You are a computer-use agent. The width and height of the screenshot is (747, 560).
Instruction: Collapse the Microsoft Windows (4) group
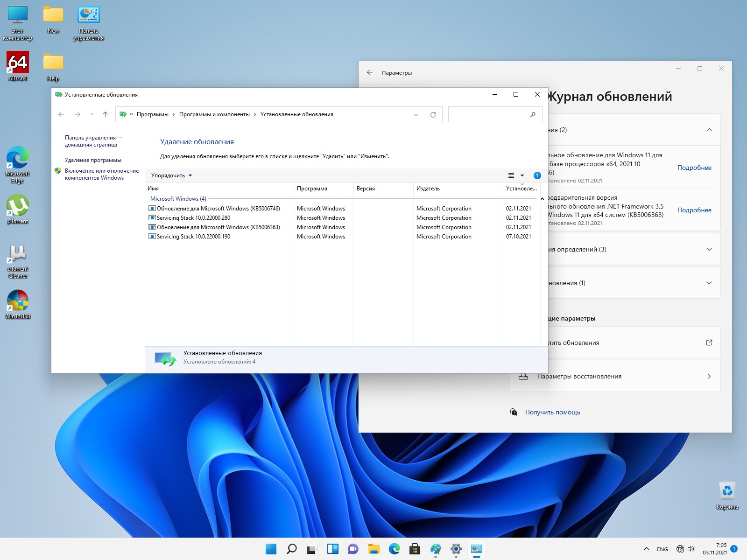tap(542, 199)
